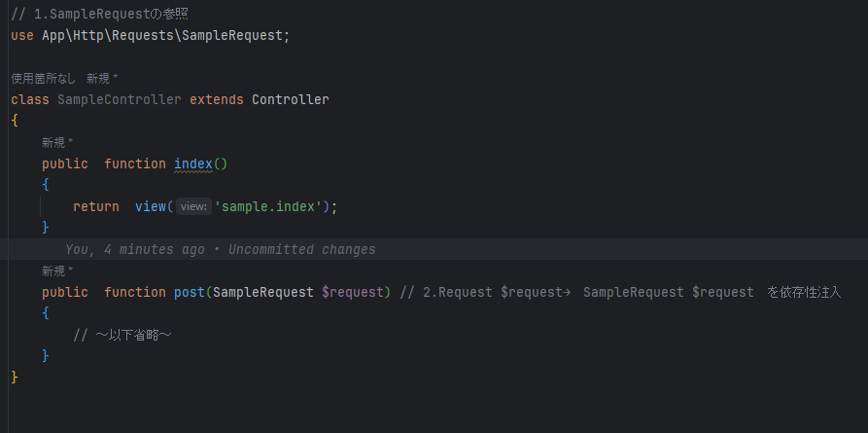Click the underlined index method name
868x433 pixels.
coord(192,163)
